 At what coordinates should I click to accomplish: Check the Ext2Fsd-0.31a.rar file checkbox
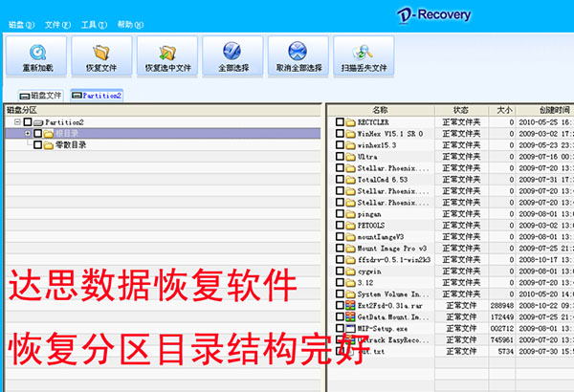pyautogui.click(x=340, y=305)
